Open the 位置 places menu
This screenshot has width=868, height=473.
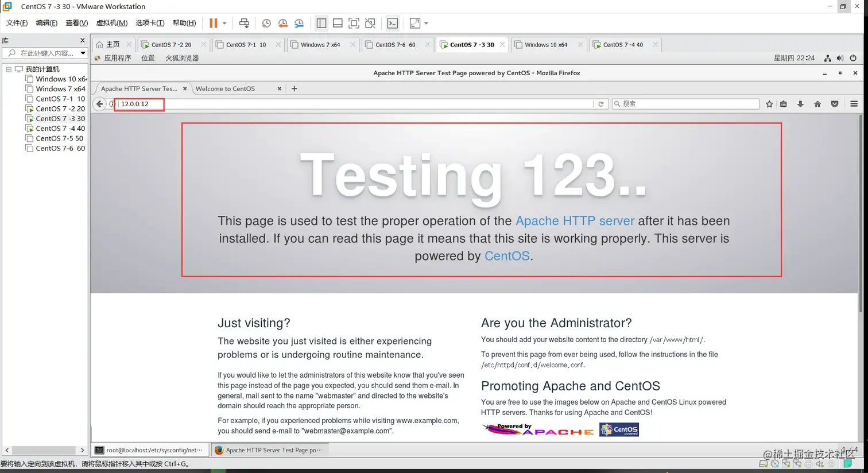pyautogui.click(x=148, y=58)
